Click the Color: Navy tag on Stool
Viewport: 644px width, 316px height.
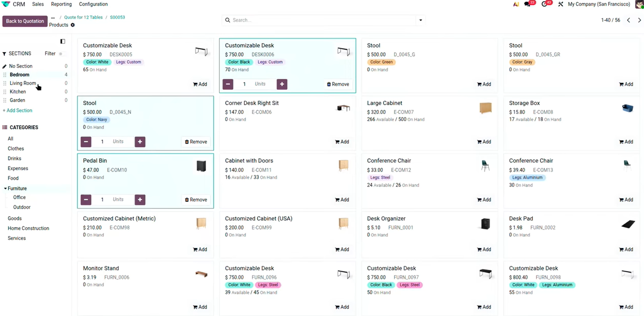(97, 120)
